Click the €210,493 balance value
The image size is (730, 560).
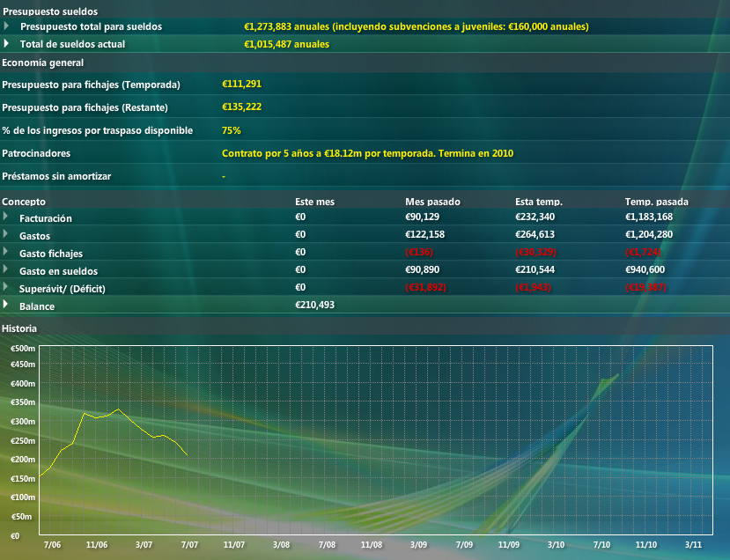(314, 305)
